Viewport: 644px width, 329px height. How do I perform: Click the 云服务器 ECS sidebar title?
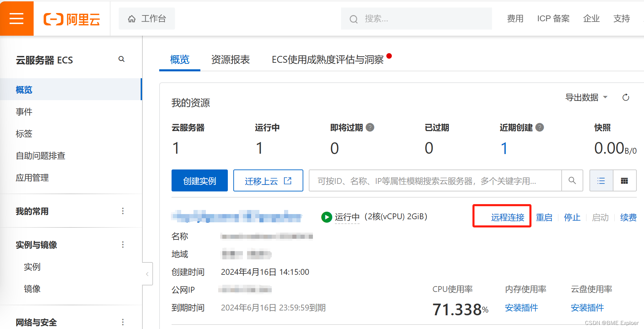44,60
